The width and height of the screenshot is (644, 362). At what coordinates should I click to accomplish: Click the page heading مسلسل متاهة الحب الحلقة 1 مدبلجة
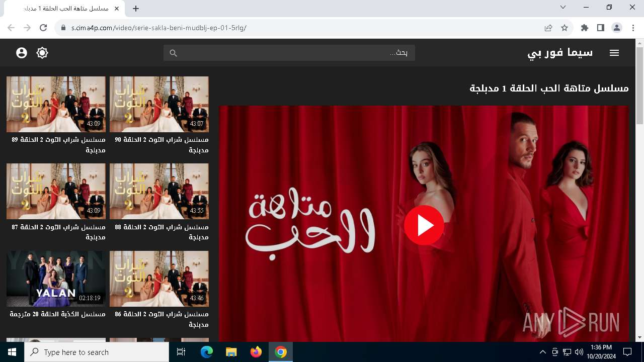click(549, 88)
